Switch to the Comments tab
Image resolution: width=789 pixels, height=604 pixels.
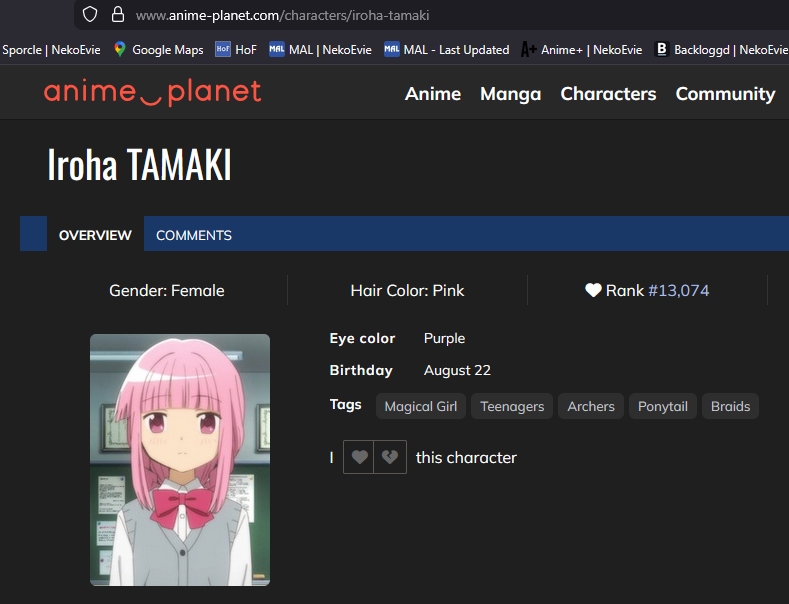click(x=194, y=235)
